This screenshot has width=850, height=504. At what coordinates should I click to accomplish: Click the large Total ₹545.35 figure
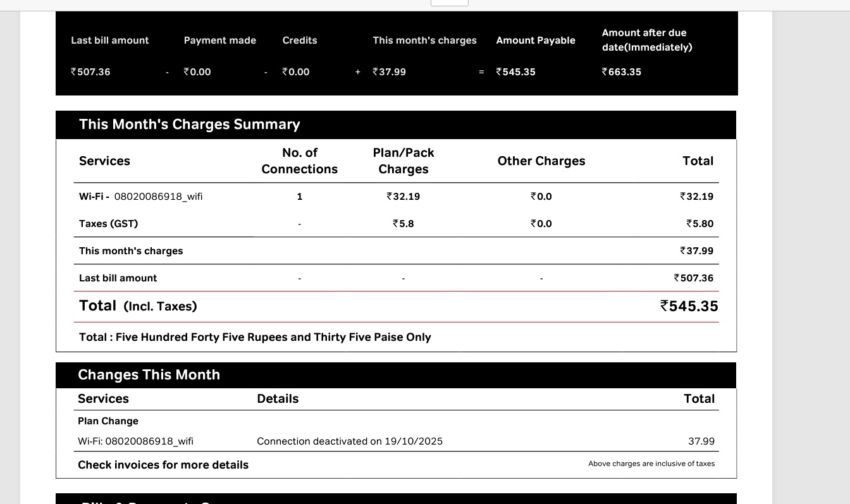[689, 306]
